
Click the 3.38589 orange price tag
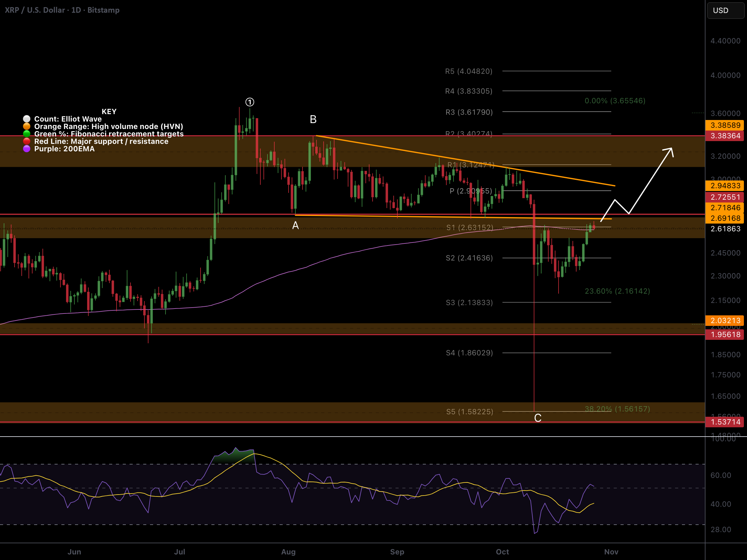pos(725,125)
